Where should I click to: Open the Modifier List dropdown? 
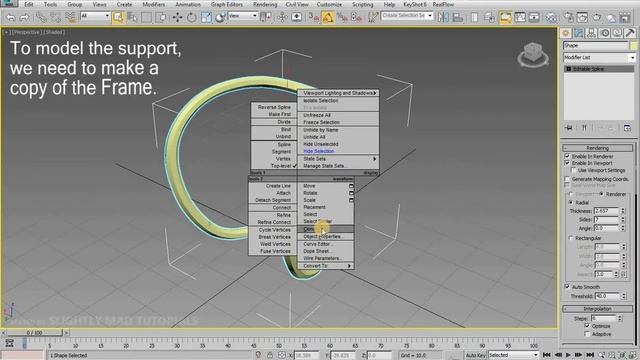[599, 58]
